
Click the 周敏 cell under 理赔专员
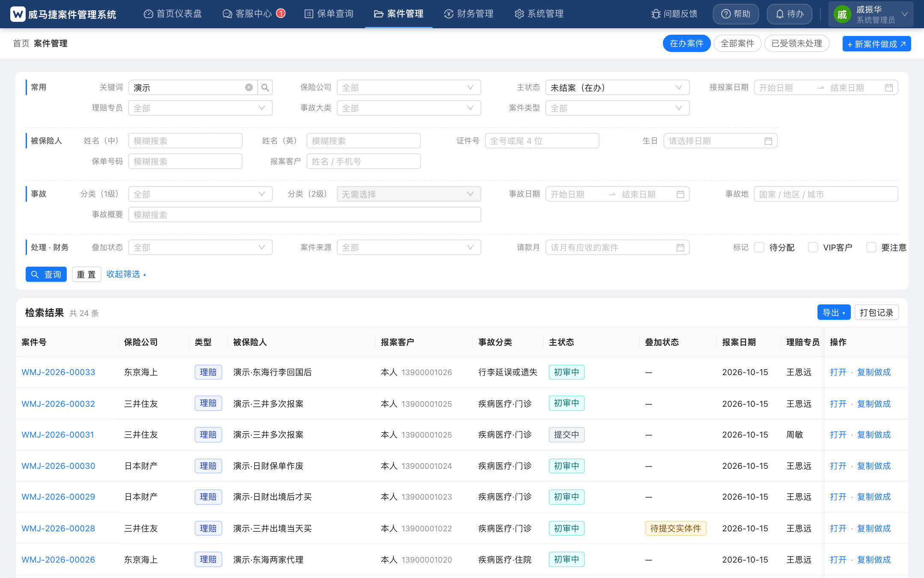coord(794,435)
